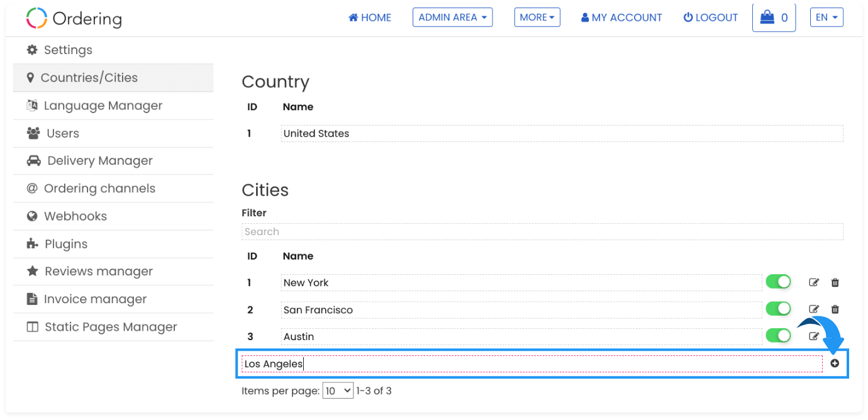
Task: Open Invoice manager section
Action: (x=113, y=299)
